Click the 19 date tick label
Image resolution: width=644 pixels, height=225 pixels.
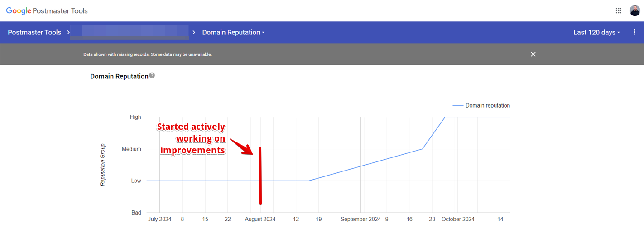[319, 219]
